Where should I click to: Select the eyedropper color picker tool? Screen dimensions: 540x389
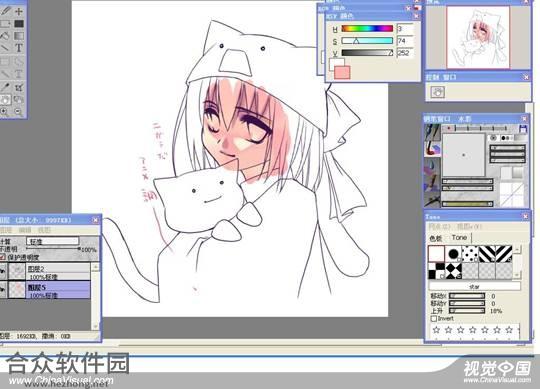[6, 87]
